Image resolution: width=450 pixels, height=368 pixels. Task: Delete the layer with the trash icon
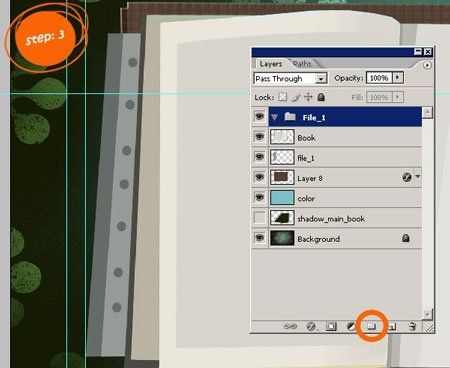coord(412,326)
